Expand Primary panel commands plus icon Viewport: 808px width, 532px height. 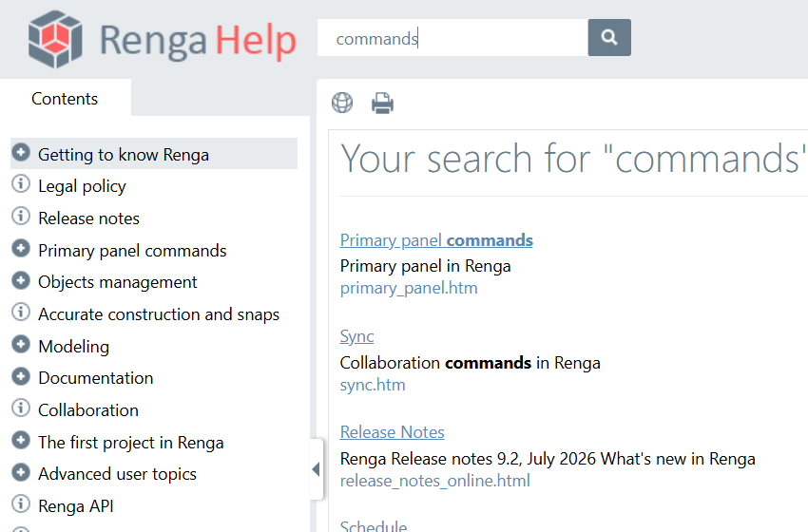[21, 248]
